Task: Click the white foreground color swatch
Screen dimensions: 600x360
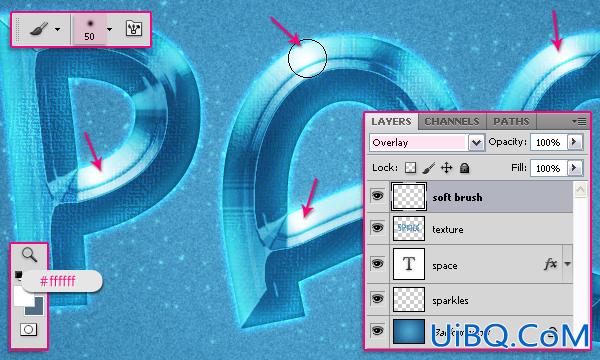Action: coord(24,296)
